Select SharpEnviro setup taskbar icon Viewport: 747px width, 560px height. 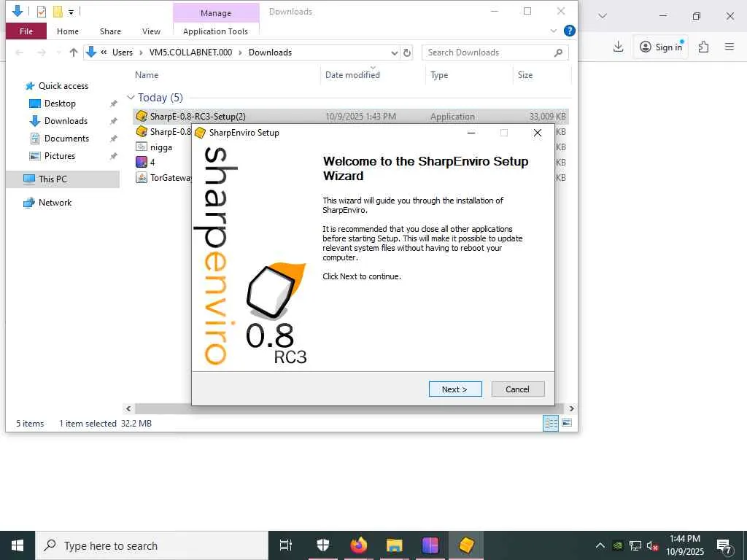[466, 545]
